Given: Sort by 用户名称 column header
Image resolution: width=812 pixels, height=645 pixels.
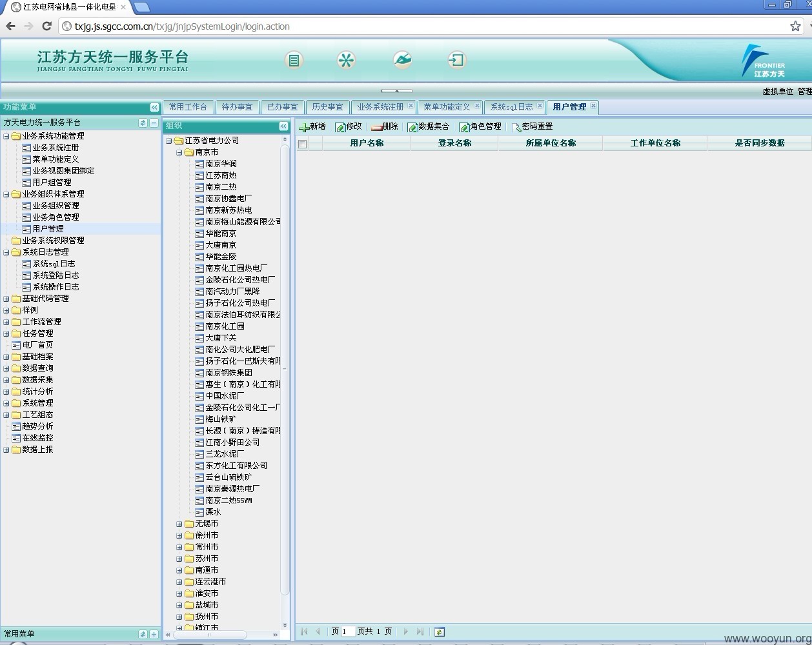Looking at the screenshot, I should (367, 143).
